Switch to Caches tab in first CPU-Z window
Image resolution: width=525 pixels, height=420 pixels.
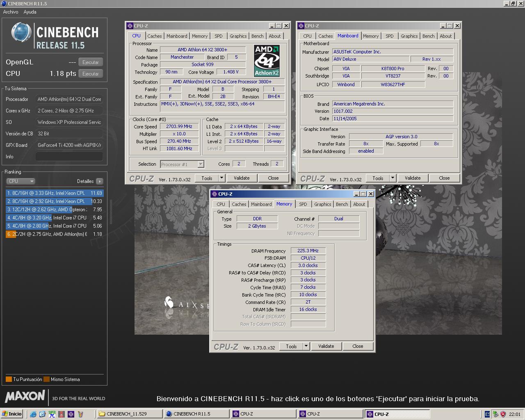coord(155,36)
